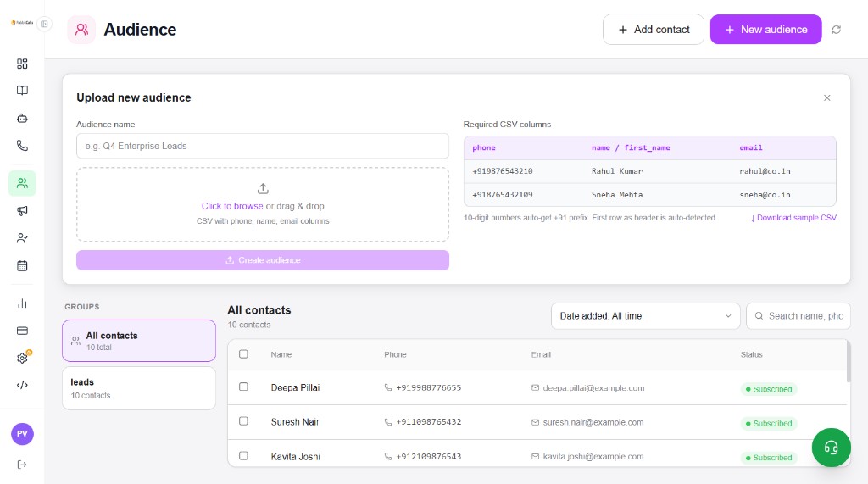Click the Phone column header

pyautogui.click(x=395, y=354)
